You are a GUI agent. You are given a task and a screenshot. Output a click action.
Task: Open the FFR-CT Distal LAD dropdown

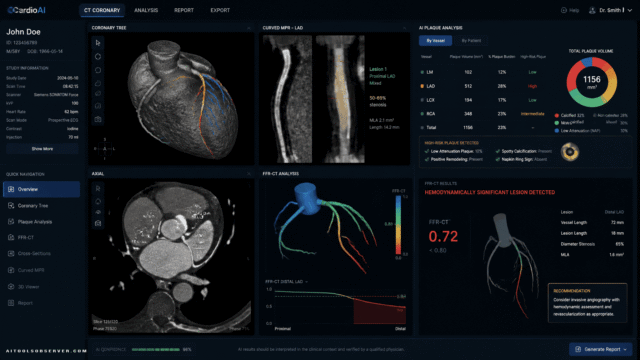(x=307, y=282)
